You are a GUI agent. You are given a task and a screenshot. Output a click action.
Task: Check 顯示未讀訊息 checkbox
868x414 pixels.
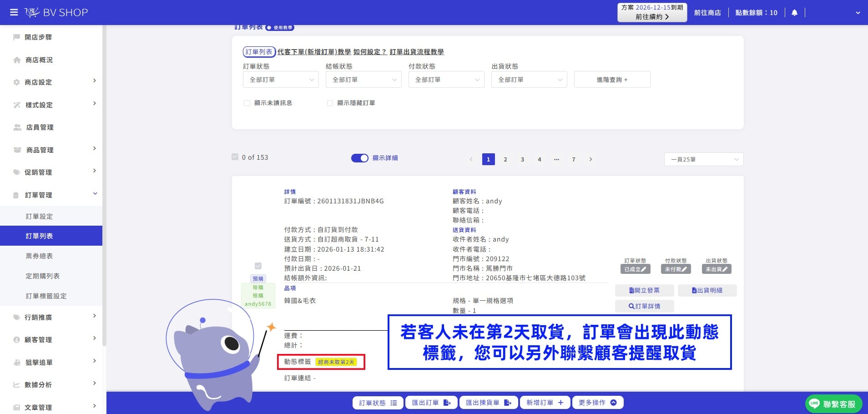pyautogui.click(x=247, y=103)
